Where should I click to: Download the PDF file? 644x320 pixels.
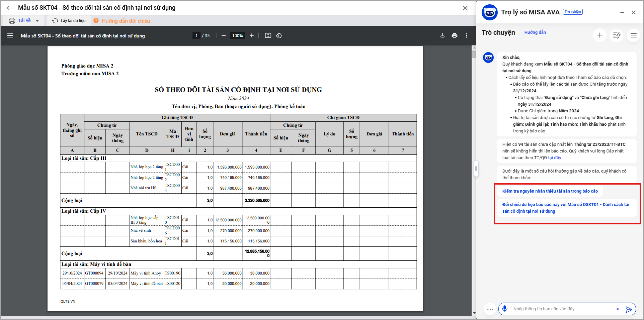tap(442, 35)
